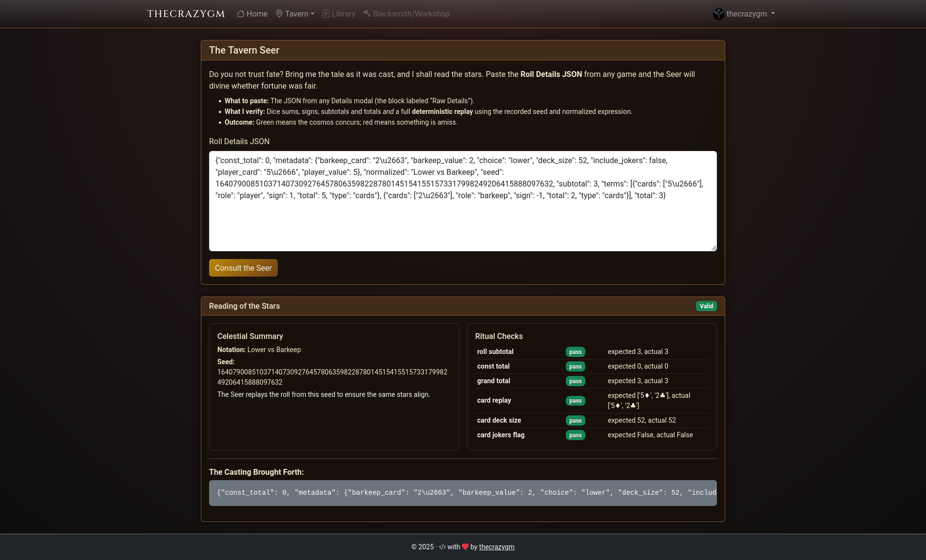
Task: Click the code brackets icon in footer
Action: 442,547
